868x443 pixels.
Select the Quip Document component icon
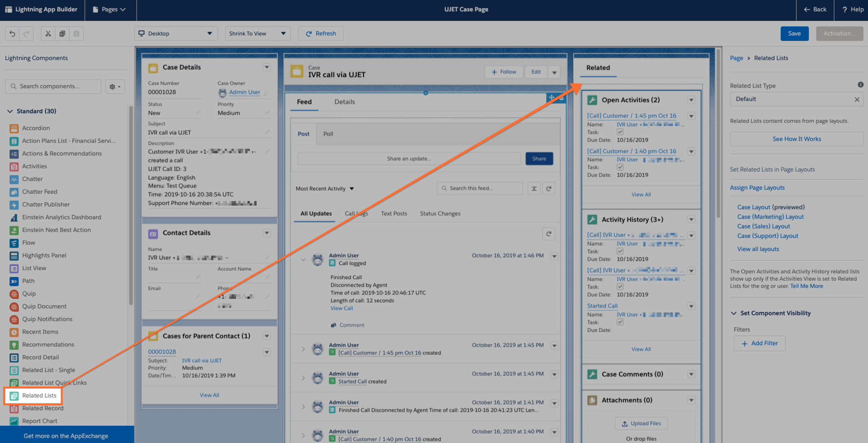click(x=14, y=307)
